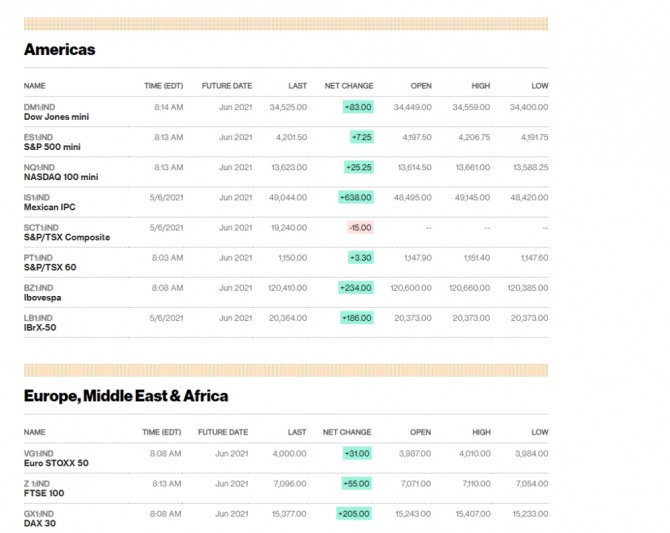Open NASDAQ 100 mini futures page

pyautogui.click(x=60, y=177)
